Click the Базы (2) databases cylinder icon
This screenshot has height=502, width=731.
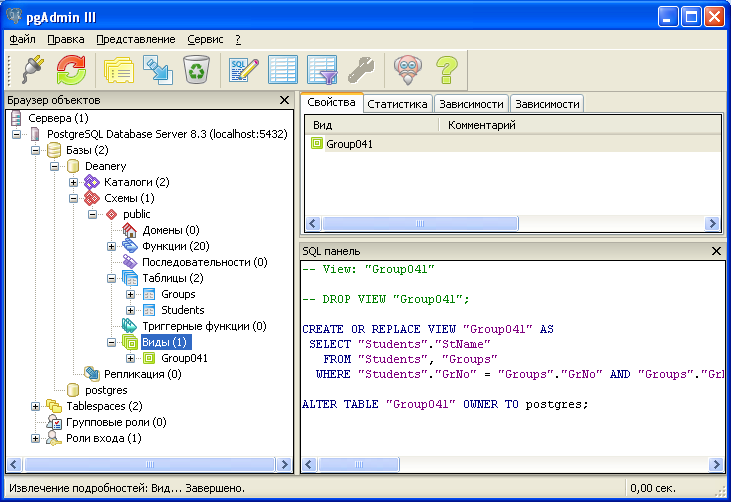point(54,150)
